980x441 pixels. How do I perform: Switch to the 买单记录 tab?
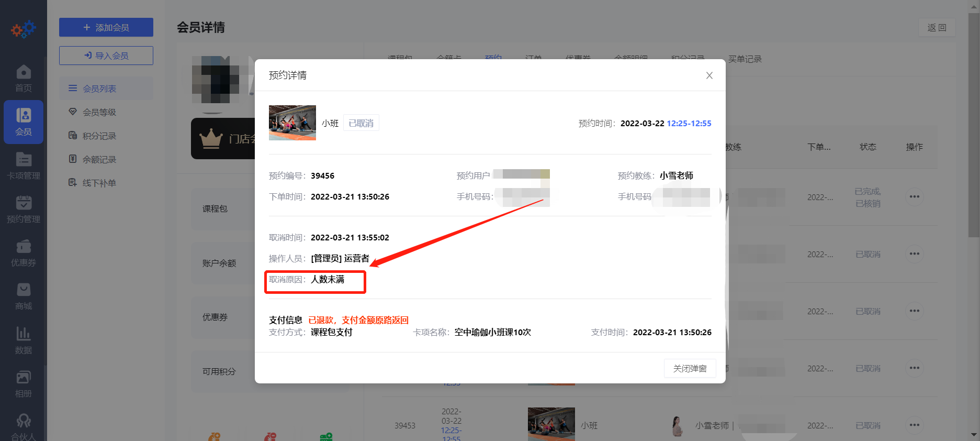(745, 59)
